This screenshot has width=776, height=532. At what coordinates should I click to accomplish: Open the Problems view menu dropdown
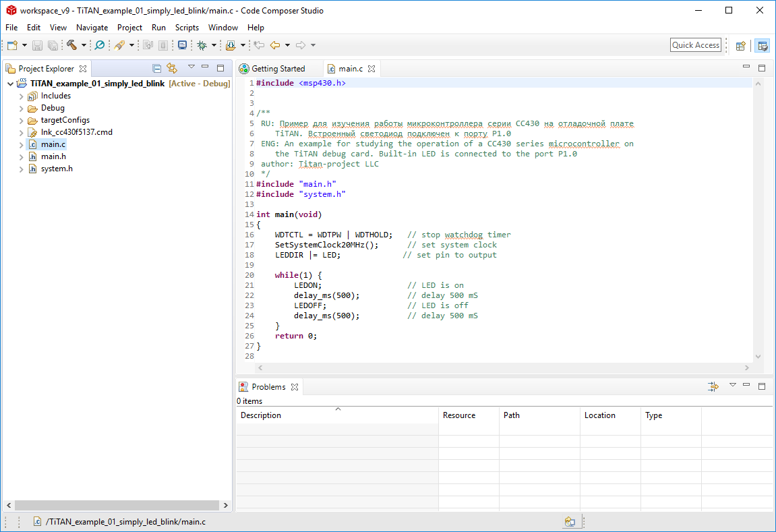pyautogui.click(x=732, y=386)
